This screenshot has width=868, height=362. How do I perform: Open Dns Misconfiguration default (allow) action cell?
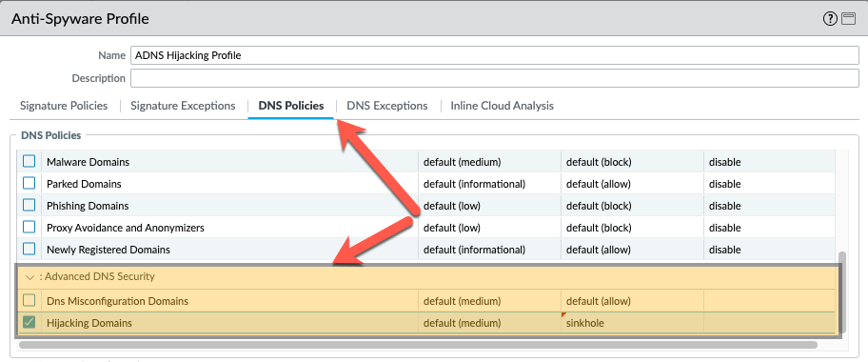tap(632, 302)
